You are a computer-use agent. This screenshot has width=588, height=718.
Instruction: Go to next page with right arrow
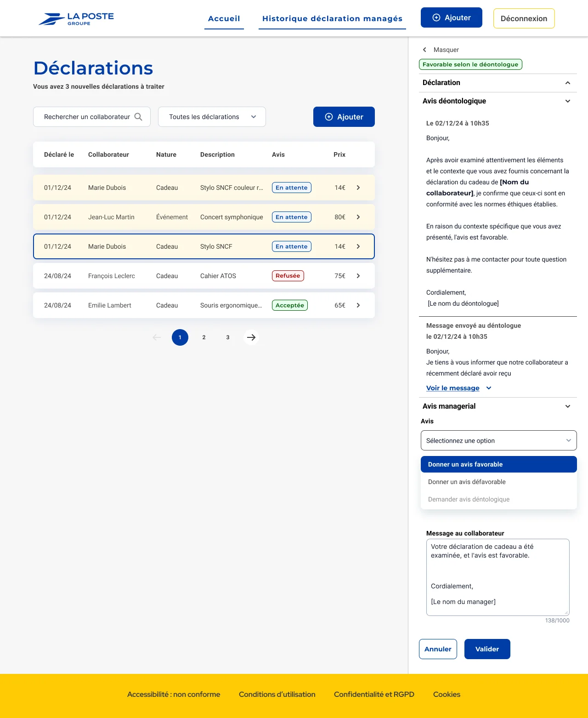251,337
